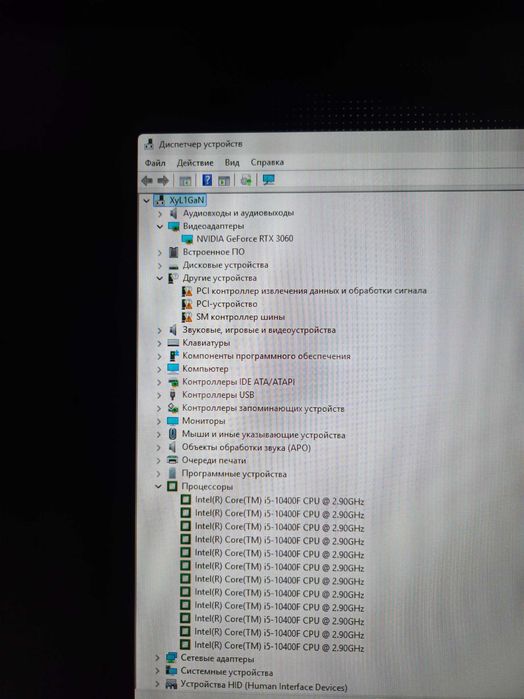This screenshot has height=699, width=524.
Task: Select the PCI-устройство entry
Action: tap(227, 304)
